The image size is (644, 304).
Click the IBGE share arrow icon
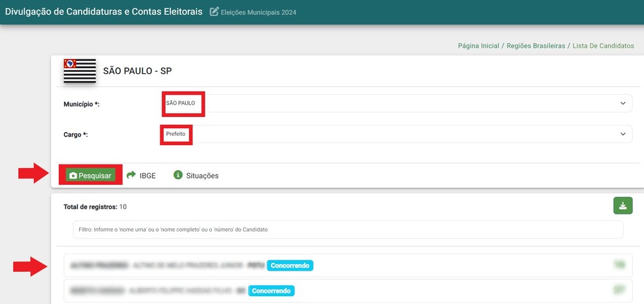(131, 175)
